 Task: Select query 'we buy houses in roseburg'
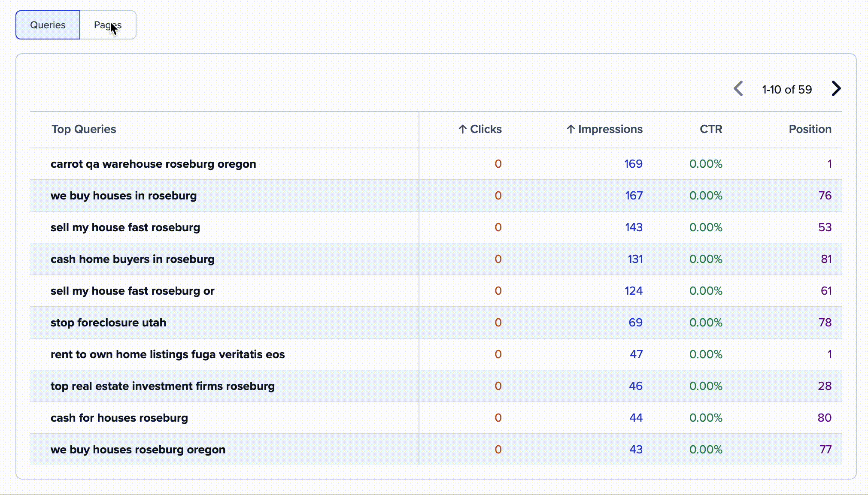click(124, 196)
